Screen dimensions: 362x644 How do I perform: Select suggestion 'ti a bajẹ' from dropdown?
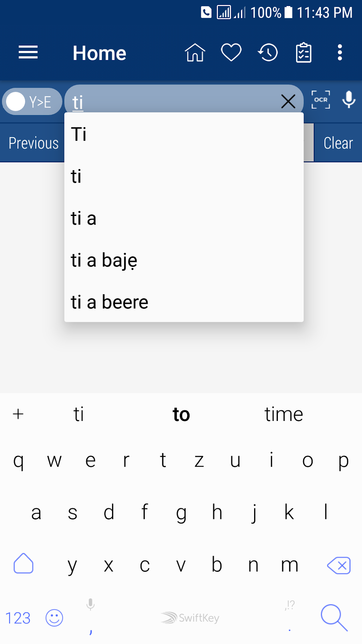click(x=103, y=260)
